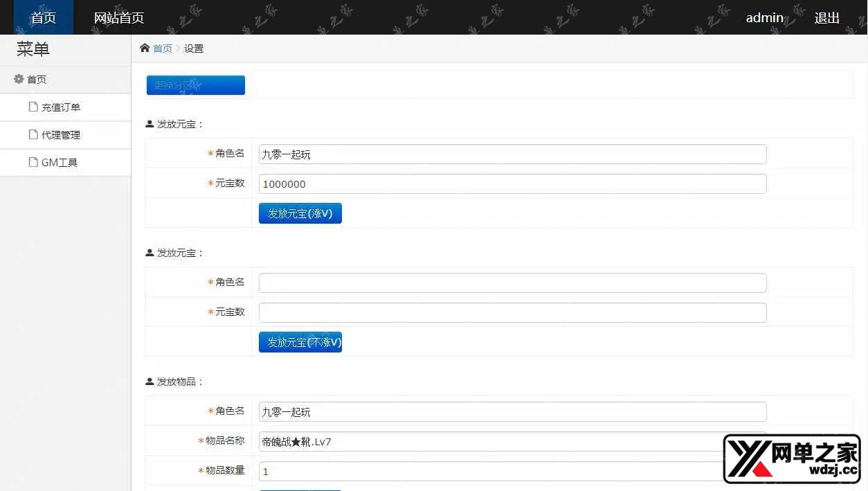Click the gear icon beside 首页 in sidebar

(x=19, y=80)
